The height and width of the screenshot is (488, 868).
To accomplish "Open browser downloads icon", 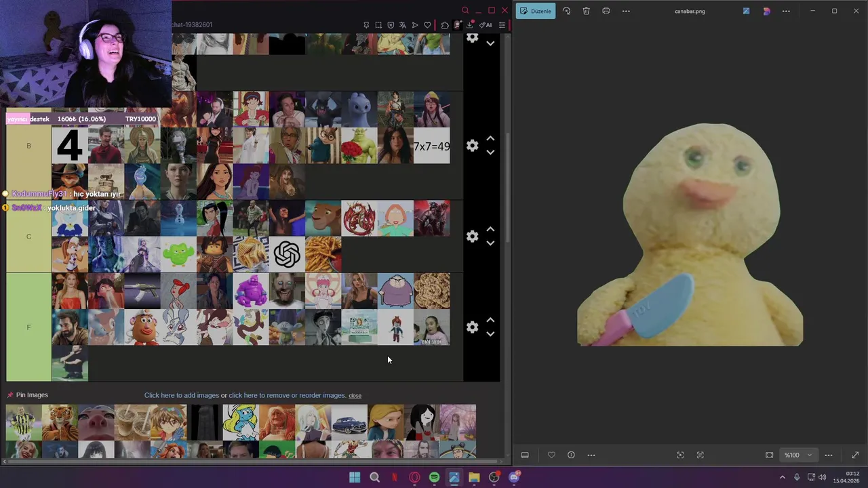I will click(x=469, y=25).
